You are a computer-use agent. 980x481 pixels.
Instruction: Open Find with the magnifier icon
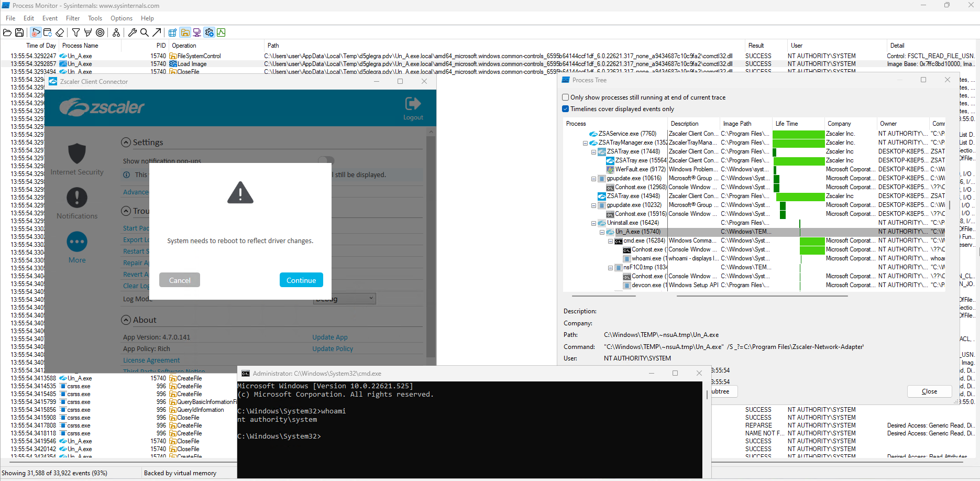pos(145,32)
